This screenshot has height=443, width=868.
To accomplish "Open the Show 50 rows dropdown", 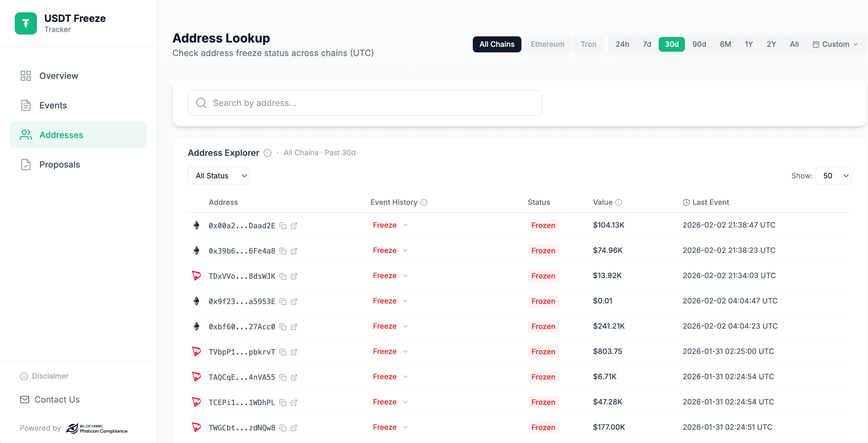I will 833,176.
